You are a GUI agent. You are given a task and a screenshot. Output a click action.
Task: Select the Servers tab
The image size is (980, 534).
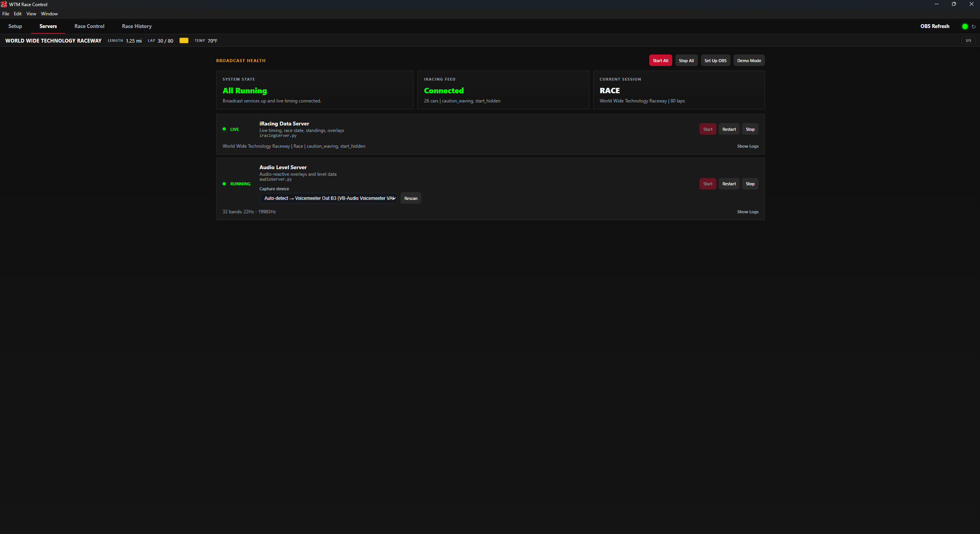[x=48, y=26]
